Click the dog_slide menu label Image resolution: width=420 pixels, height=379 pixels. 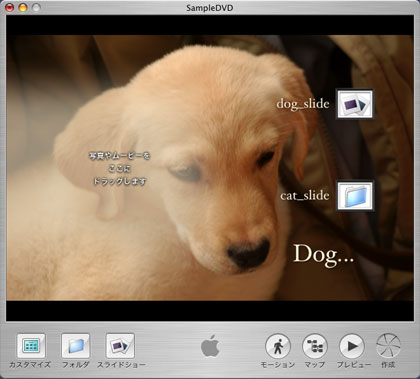(x=303, y=104)
